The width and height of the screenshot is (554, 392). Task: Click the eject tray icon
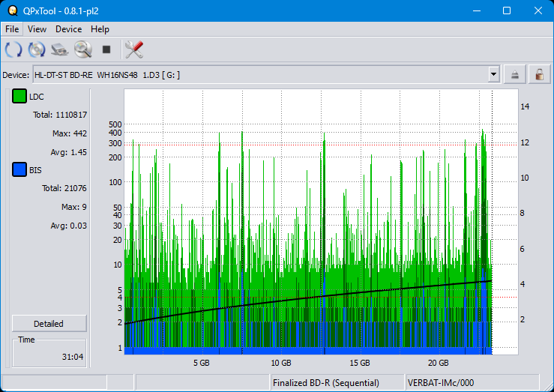click(515, 74)
